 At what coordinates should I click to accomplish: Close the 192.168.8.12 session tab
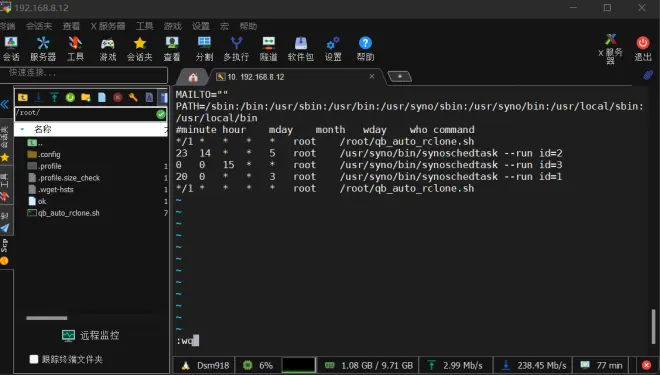[x=372, y=76]
